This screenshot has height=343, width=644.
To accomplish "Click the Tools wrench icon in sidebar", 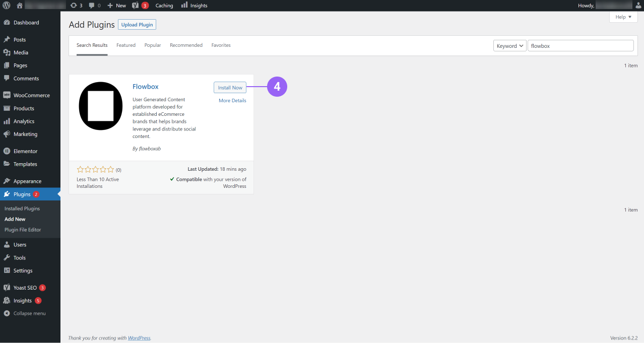I will pos(7,258).
